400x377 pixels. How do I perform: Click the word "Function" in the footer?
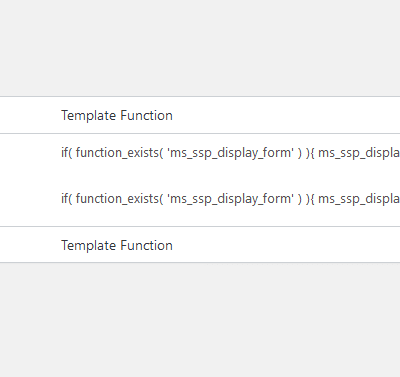(x=146, y=245)
